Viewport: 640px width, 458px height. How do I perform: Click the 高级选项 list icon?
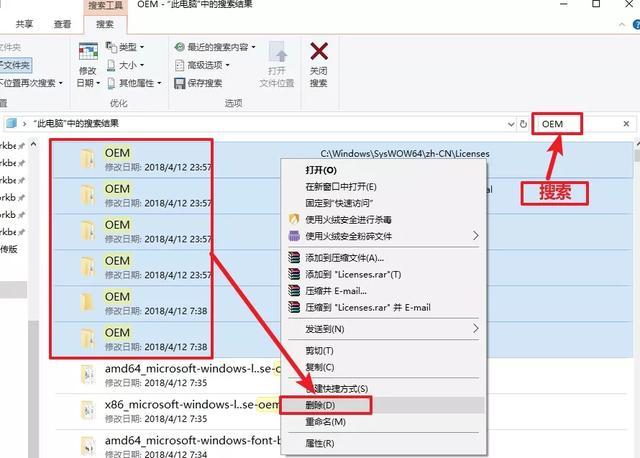(179, 65)
